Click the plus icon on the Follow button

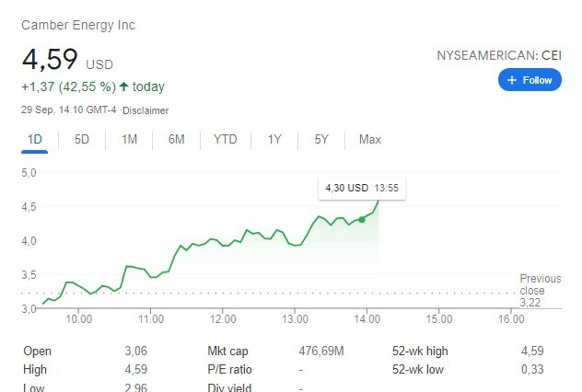513,80
